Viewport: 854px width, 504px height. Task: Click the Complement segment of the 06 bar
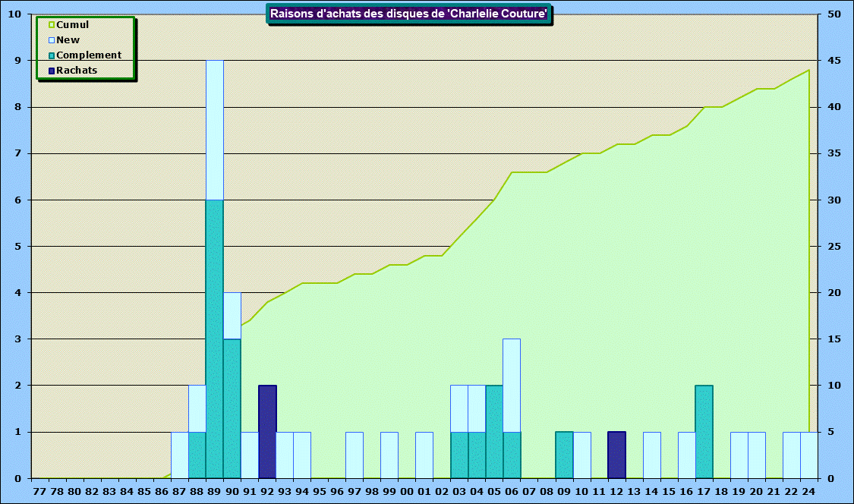tap(512, 455)
